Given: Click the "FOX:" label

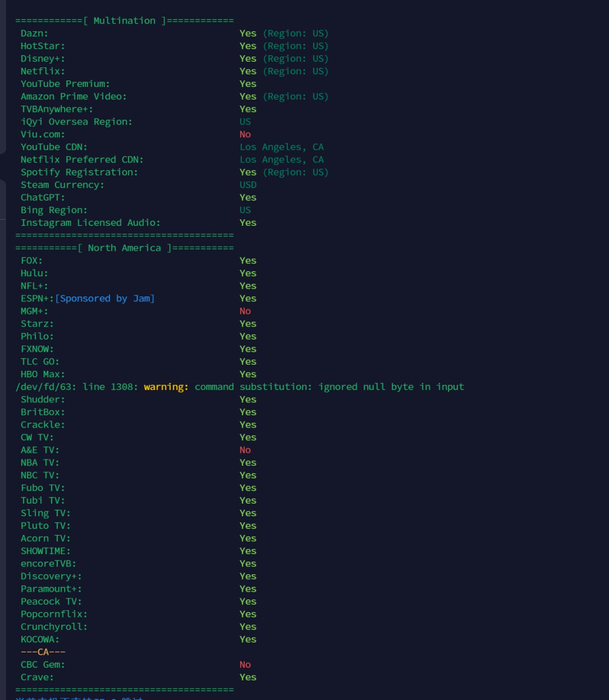Looking at the screenshot, I should [32, 260].
